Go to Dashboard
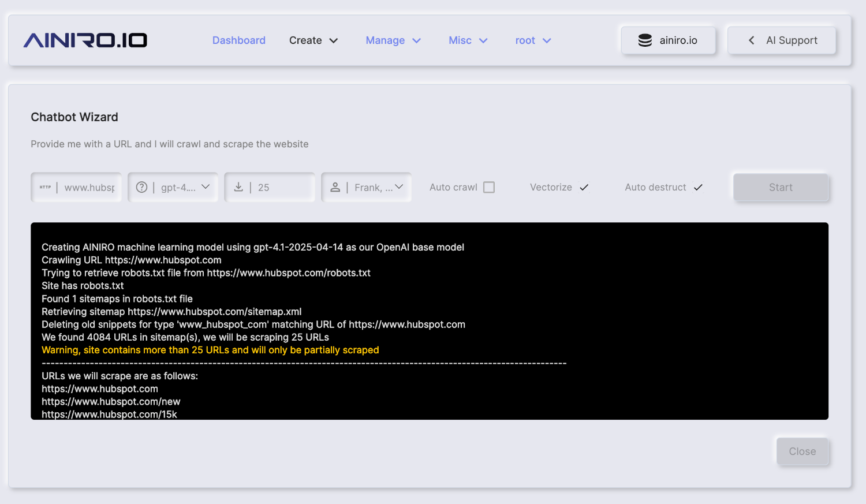 (x=239, y=40)
